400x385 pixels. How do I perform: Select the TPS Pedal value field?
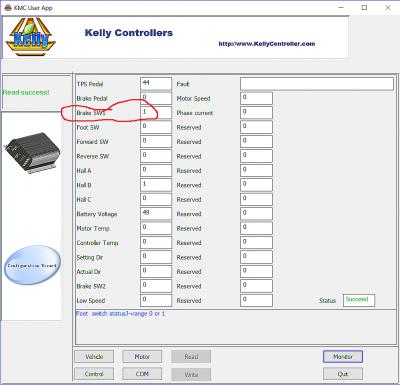pyautogui.click(x=156, y=84)
